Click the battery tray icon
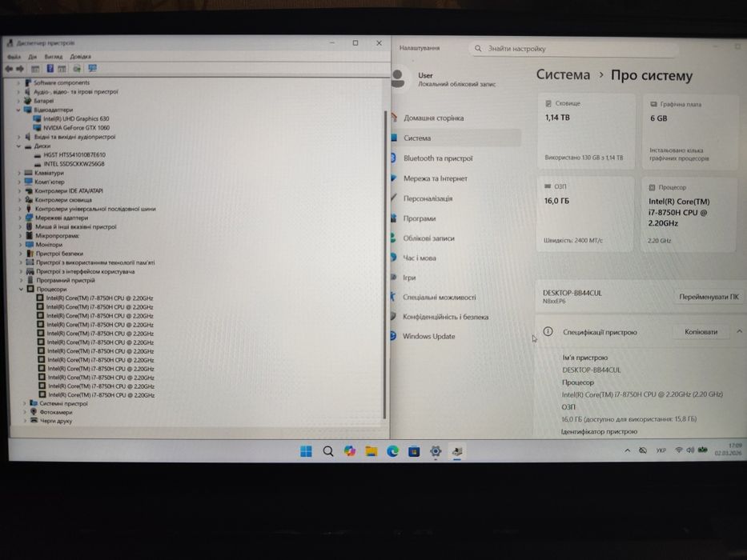 [x=703, y=450]
